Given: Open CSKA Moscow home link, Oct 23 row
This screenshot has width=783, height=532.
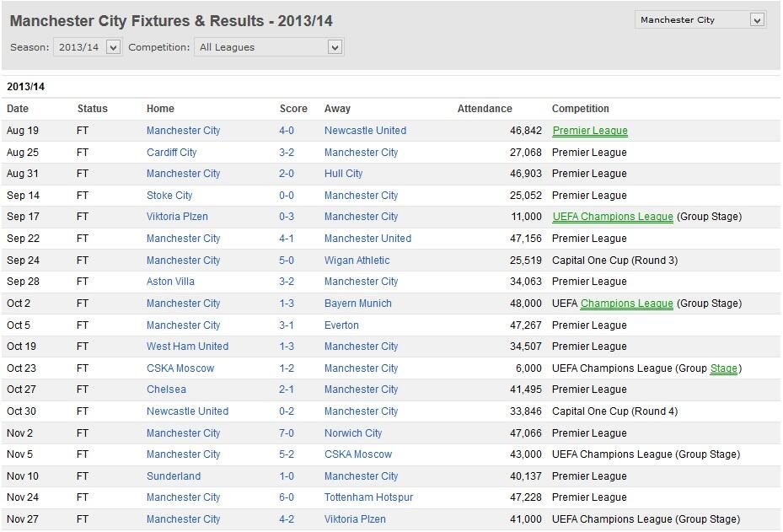Looking at the screenshot, I should pyautogui.click(x=180, y=368).
